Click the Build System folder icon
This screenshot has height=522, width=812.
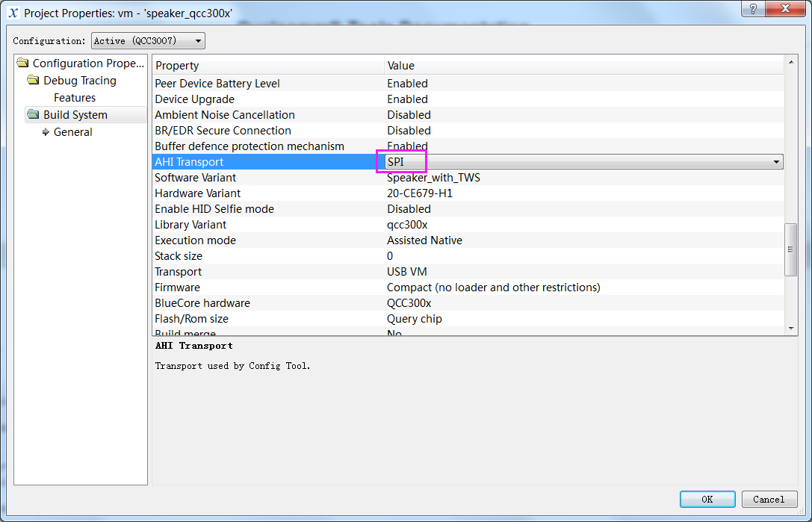(x=33, y=114)
